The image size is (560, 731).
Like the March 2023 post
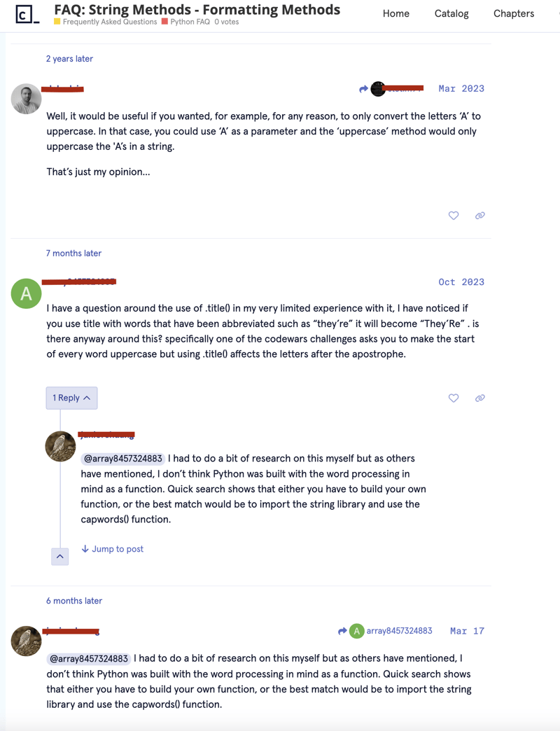[454, 216]
